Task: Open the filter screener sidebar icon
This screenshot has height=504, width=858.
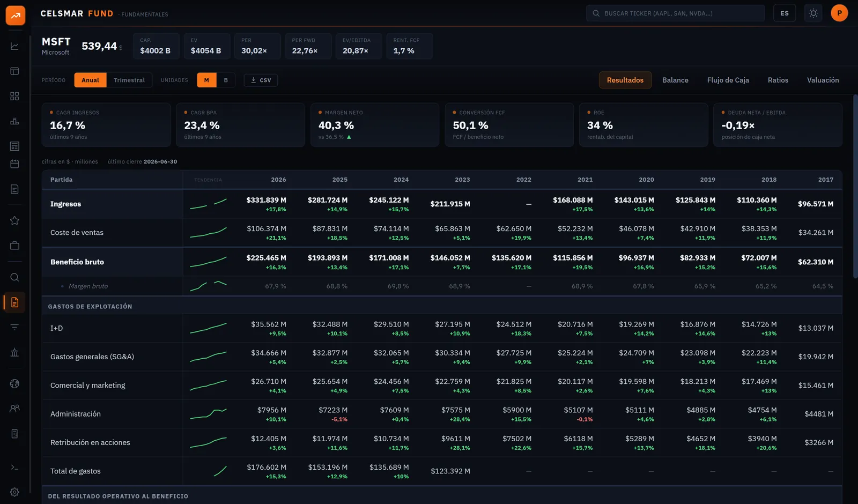Action: 14,327
